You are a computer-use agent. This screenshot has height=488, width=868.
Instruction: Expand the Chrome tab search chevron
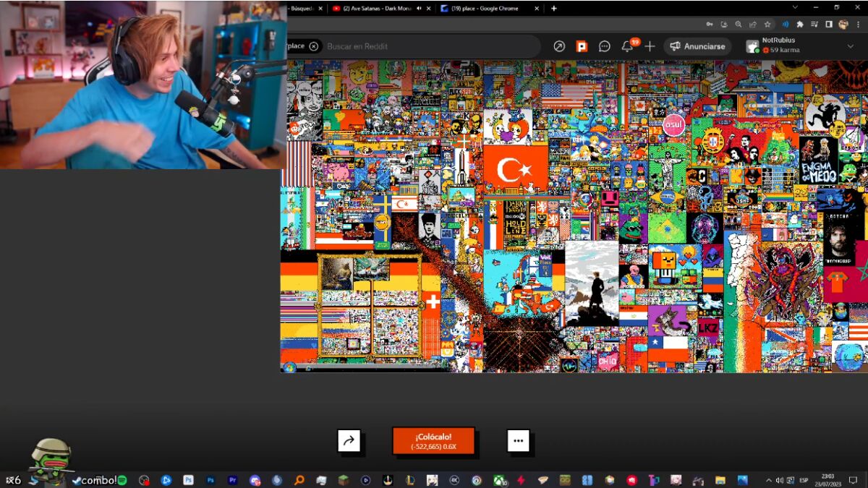795,8
